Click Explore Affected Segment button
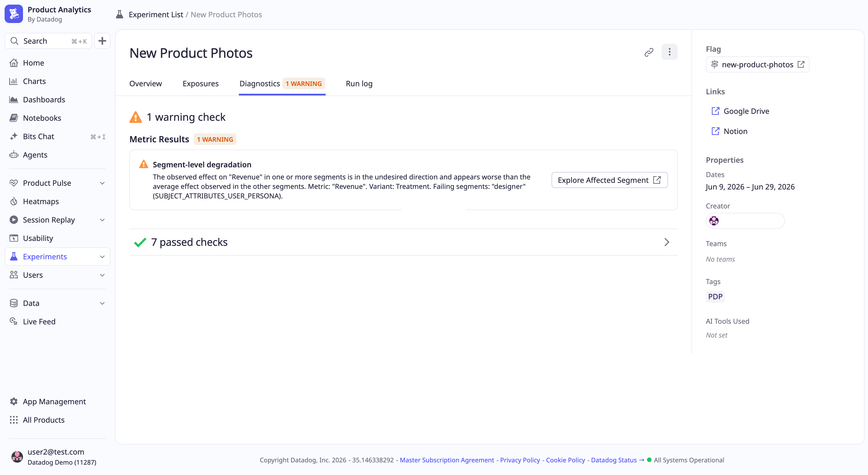This screenshot has height=475, width=868. (x=609, y=180)
